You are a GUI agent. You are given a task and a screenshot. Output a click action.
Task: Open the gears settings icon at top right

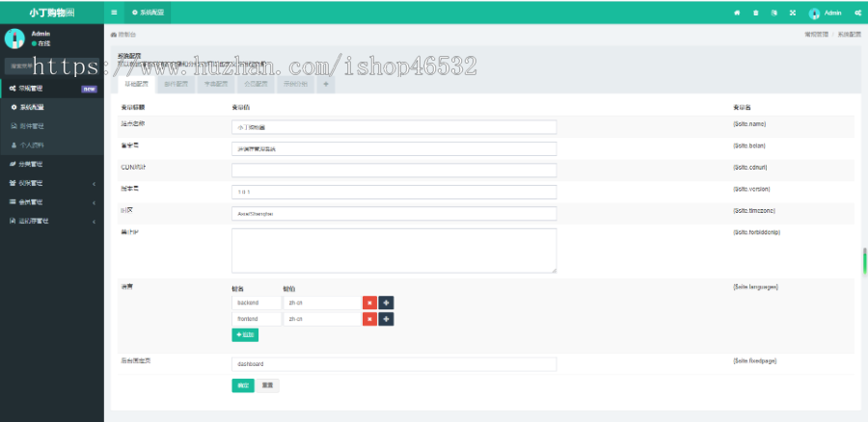pos(857,13)
